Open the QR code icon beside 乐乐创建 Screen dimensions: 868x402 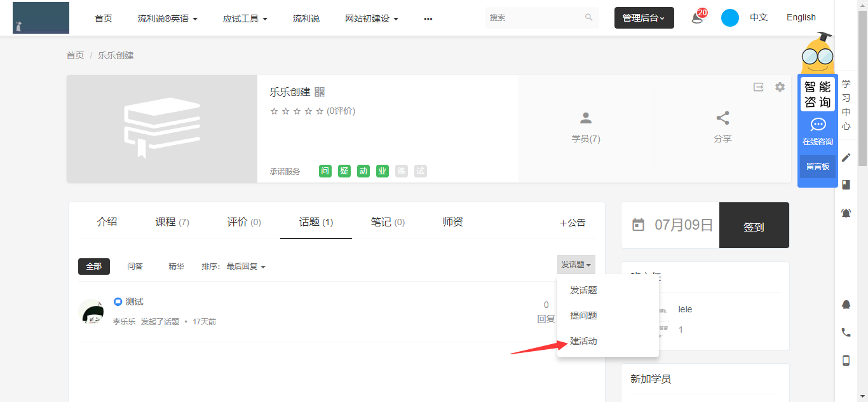point(320,92)
